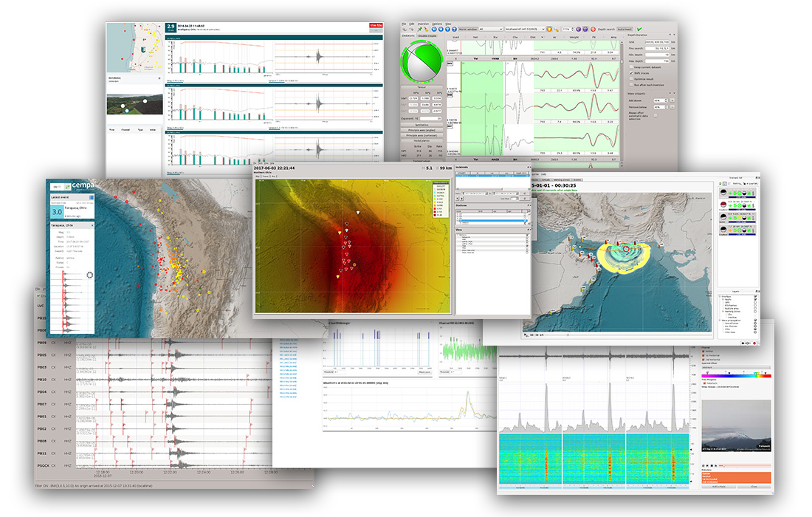Image resolution: width=812 pixels, height=517 pixels.
Task: Click the white station triangle on shakemap
Action: [x=358, y=213]
